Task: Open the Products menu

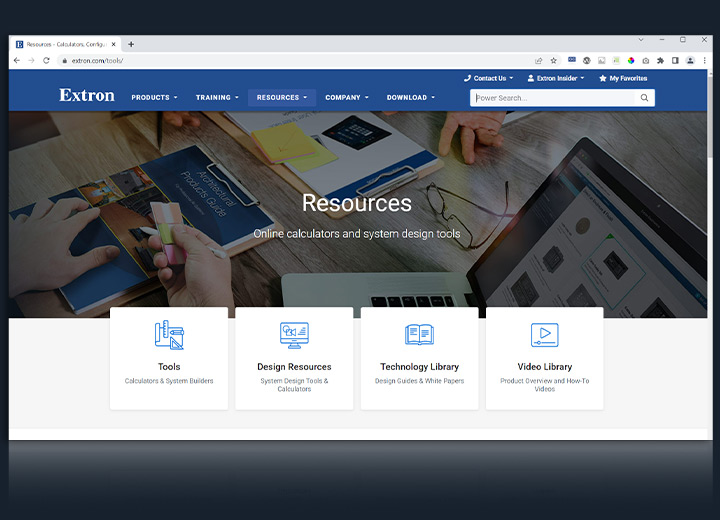Action: tap(154, 97)
